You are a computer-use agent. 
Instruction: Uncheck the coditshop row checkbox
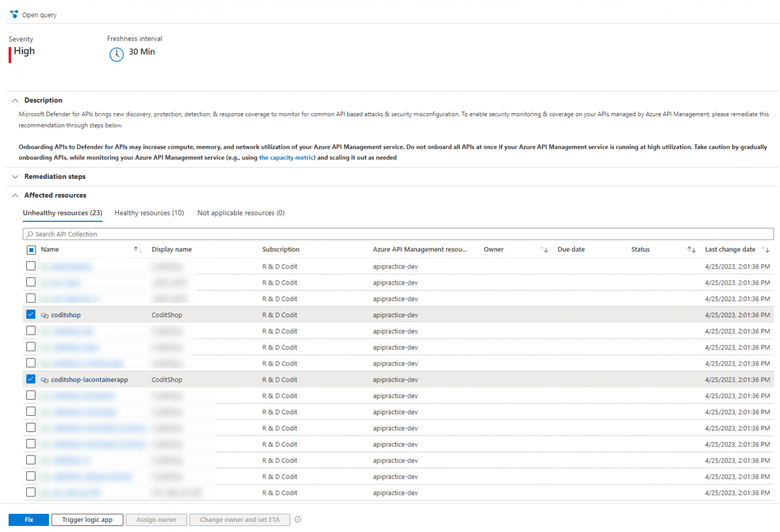click(x=30, y=314)
